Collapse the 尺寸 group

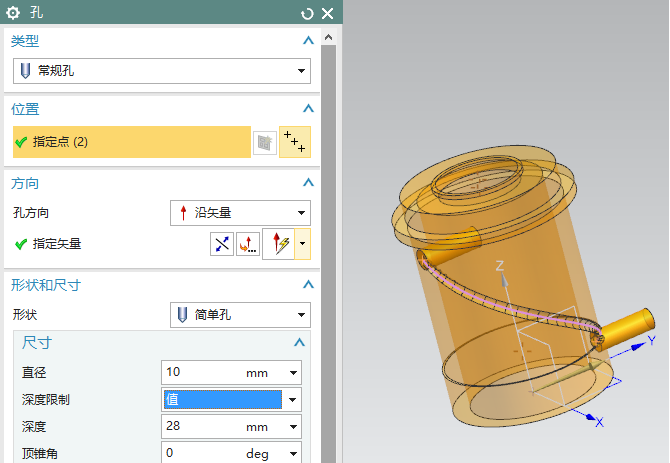pos(298,343)
